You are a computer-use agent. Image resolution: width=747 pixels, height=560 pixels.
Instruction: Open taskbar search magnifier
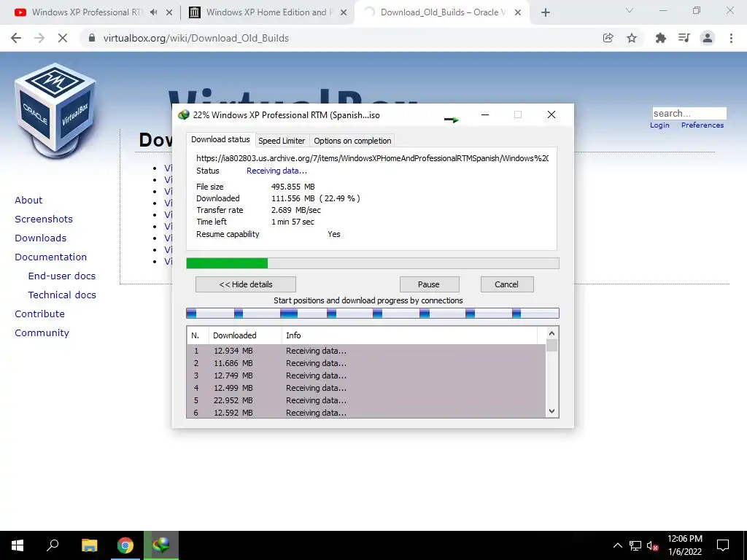53,545
